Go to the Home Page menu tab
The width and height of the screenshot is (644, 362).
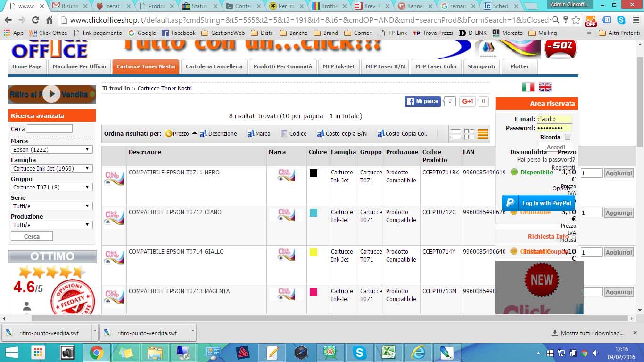(27, 66)
